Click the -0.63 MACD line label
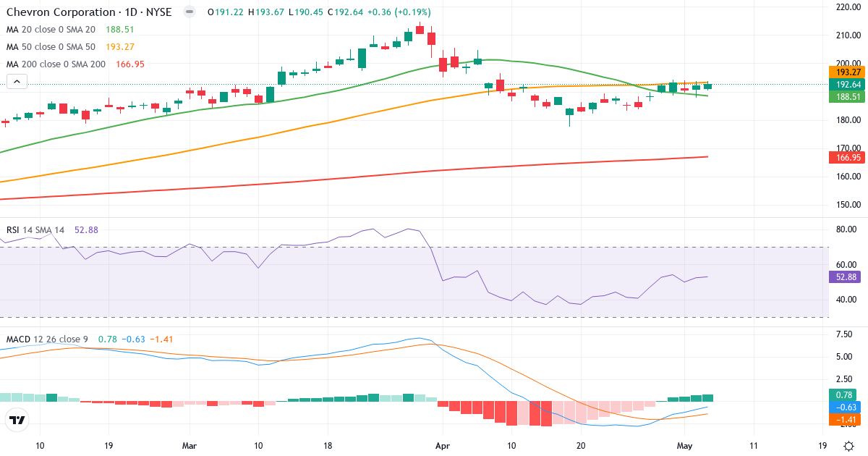The height and width of the screenshot is (456, 868). 846,407
